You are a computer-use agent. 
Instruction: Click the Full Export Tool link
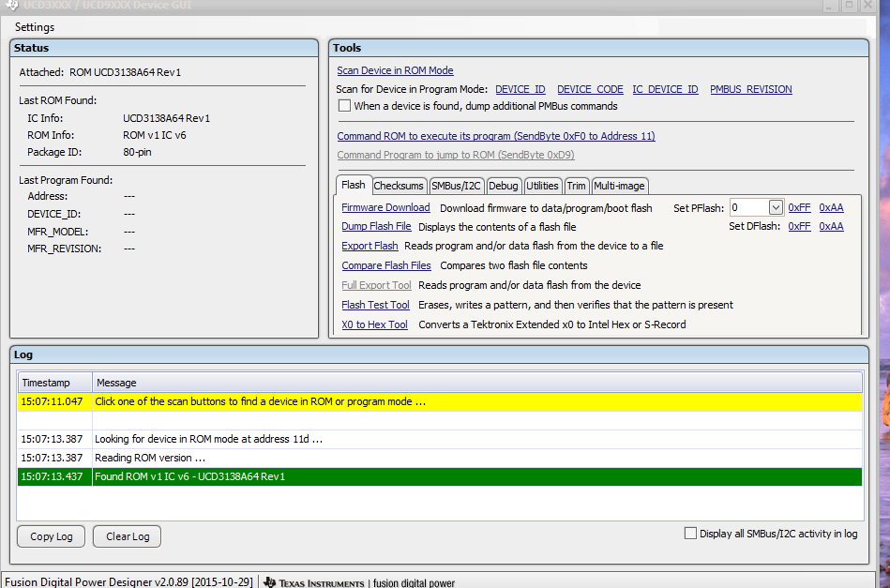point(376,285)
